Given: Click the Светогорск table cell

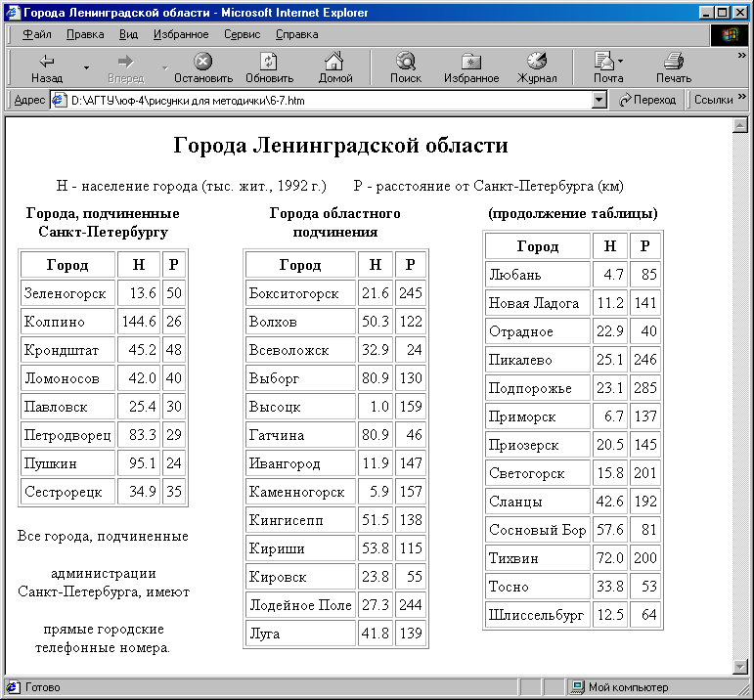Looking at the screenshot, I should [x=538, y=473].
